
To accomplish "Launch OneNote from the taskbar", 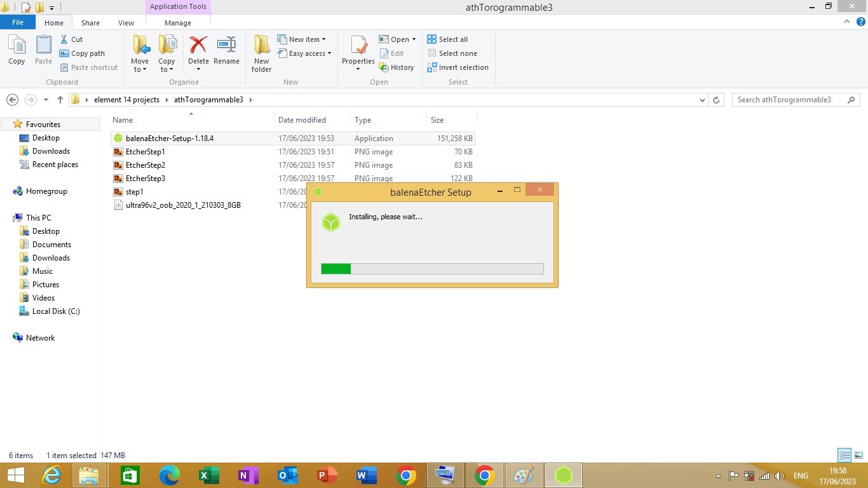I will 248,475.
